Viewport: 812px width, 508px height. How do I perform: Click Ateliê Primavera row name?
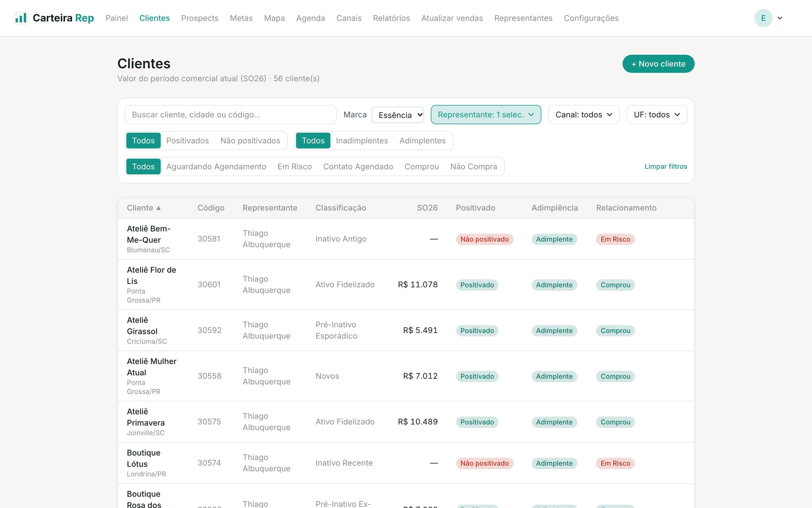[x=145, y=417]
